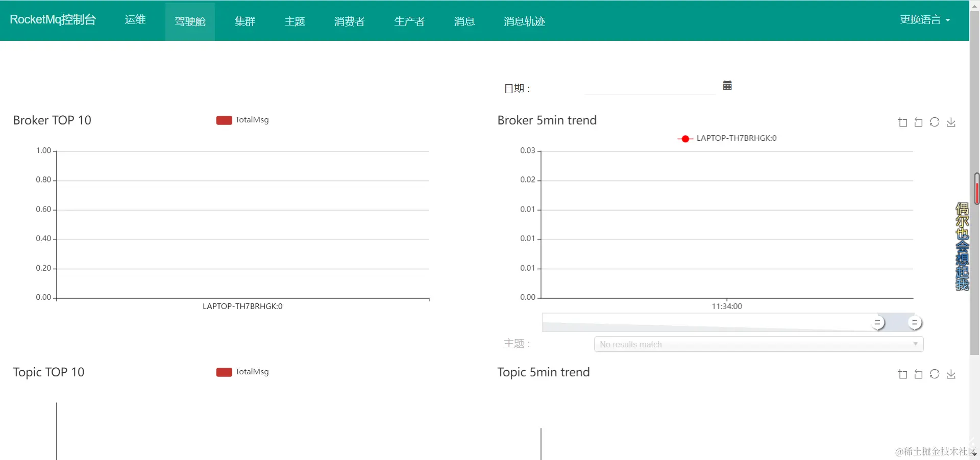The width and height of the screenshot is (980, 460).
Task: Open the 生产者 producer page
Action: pyautogui.click(x=409, y=21)
